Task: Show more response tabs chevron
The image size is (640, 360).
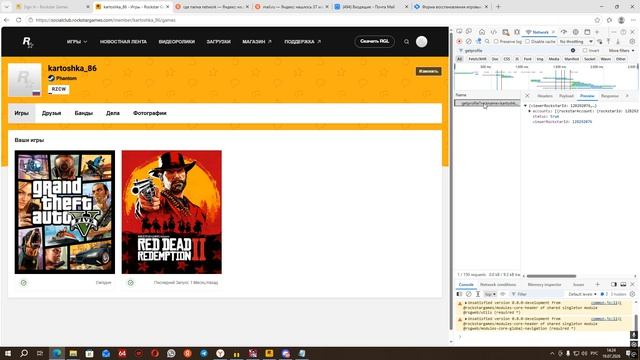Action: [627, 96]
